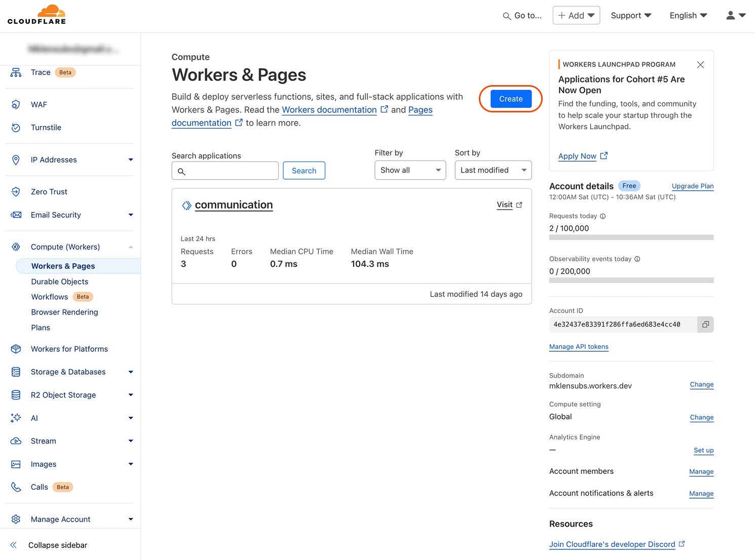Expand the R2 Object Storage arrow

tap(131, 395)
